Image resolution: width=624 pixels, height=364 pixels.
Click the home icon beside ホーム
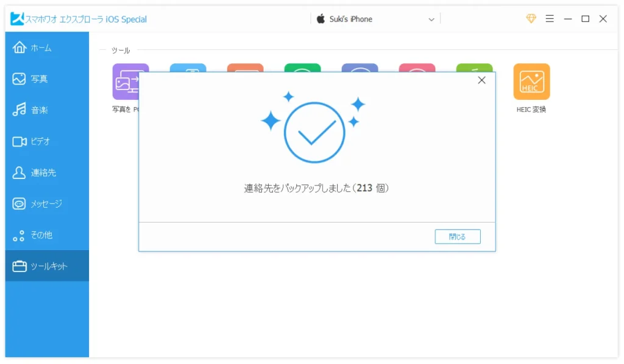(x=19, y=47)
